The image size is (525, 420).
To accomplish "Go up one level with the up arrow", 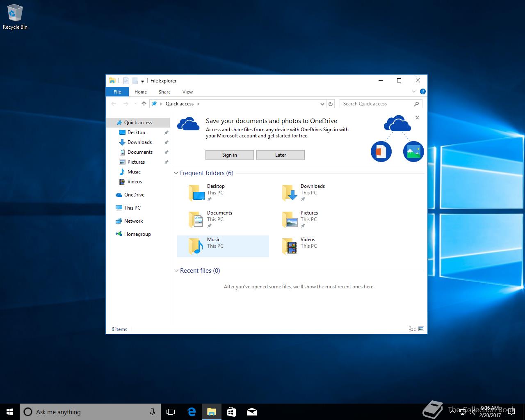I will (144, 104).
